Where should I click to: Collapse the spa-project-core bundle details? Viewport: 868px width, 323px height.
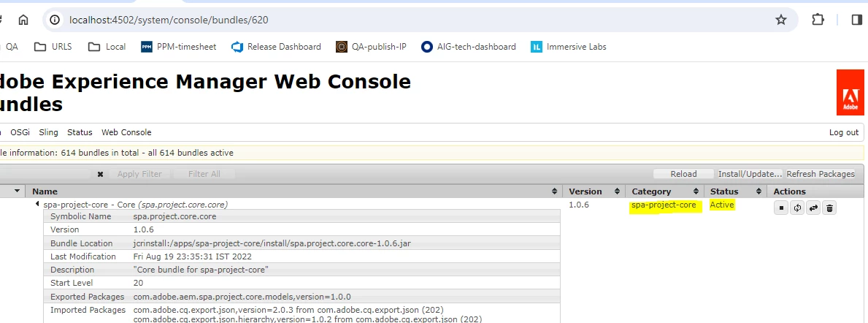click(x=37, y=205)
